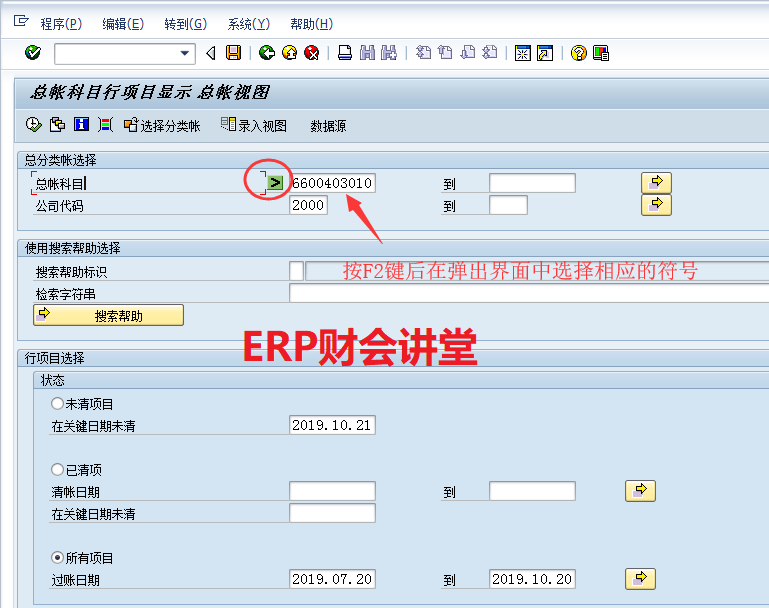Click the 数据源 toolbar button
The width and height of the screenshot is (769, 608).
(x=328, y=126)
